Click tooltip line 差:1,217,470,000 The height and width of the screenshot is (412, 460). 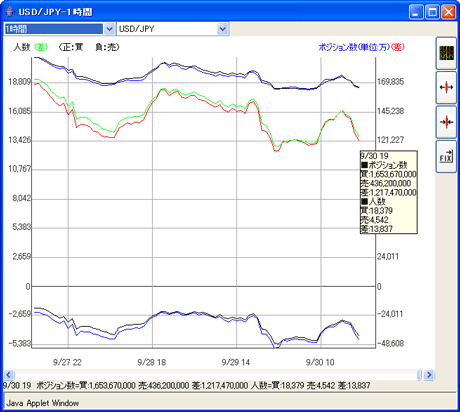(388, 192)
